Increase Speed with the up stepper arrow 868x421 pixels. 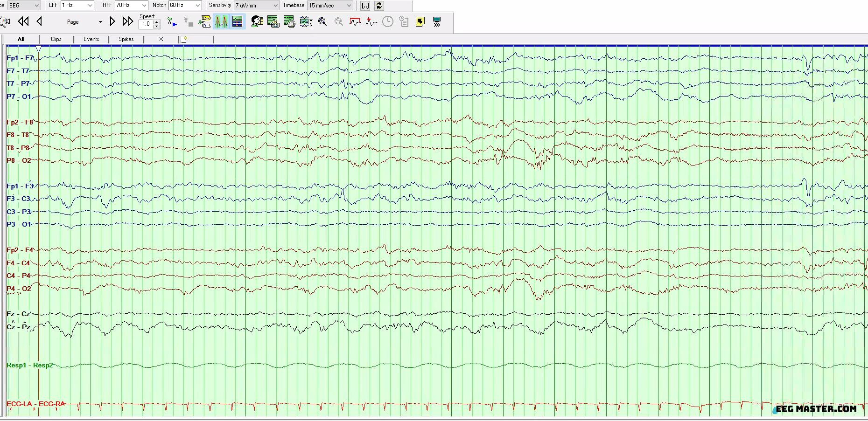click(157, 21)
